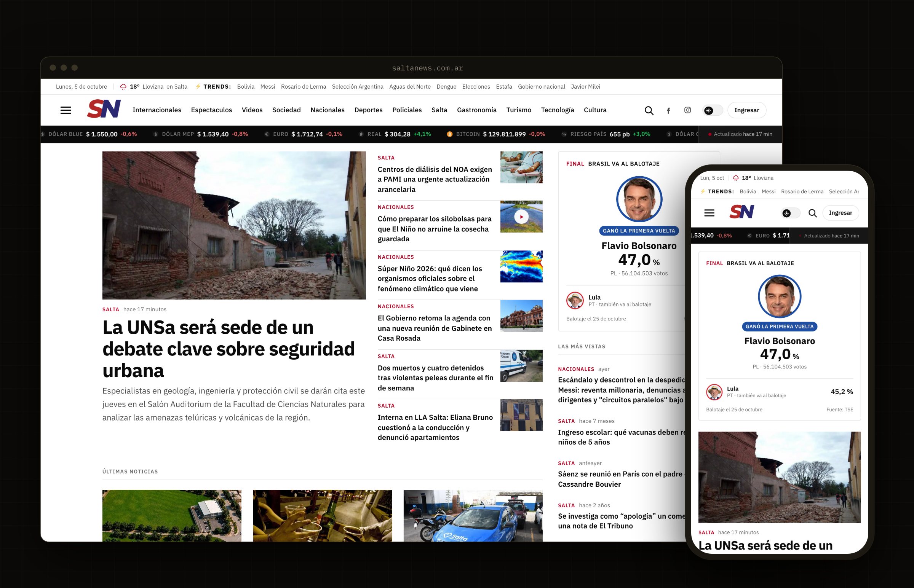
Task: Click the SN logo on phone
Action: (x=742, y=212)
